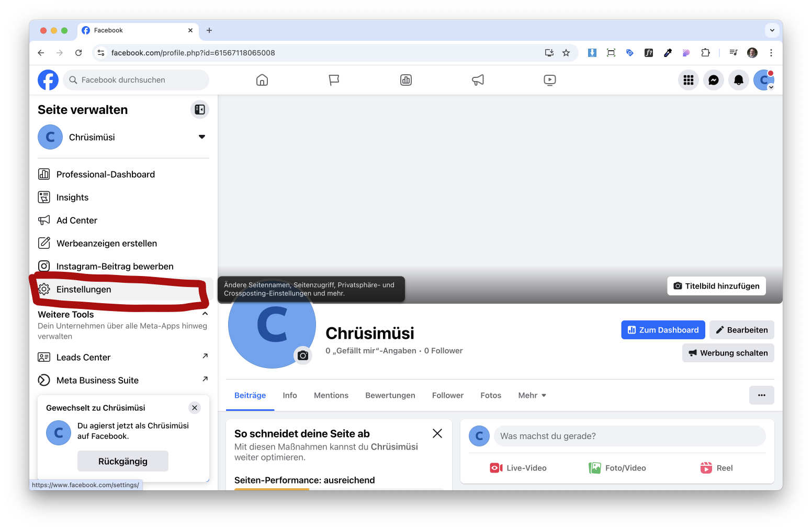Select the Fotos tab
Screen dimensions: 812x529
pyautogui.click(x=490, y=395)
